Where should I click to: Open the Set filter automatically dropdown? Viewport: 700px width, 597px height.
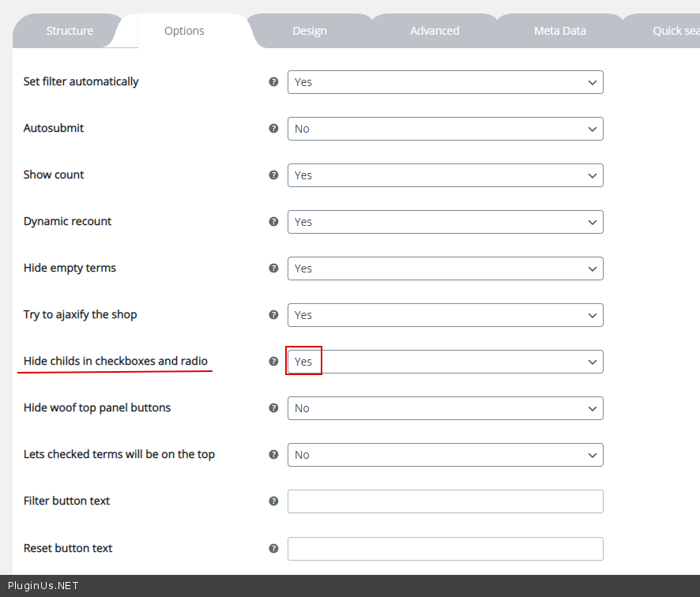point(445,82)
